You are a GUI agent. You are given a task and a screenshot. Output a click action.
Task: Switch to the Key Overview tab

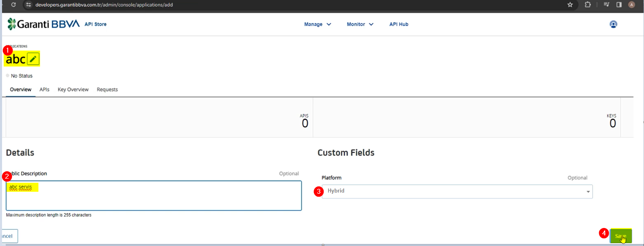point(73,90)
